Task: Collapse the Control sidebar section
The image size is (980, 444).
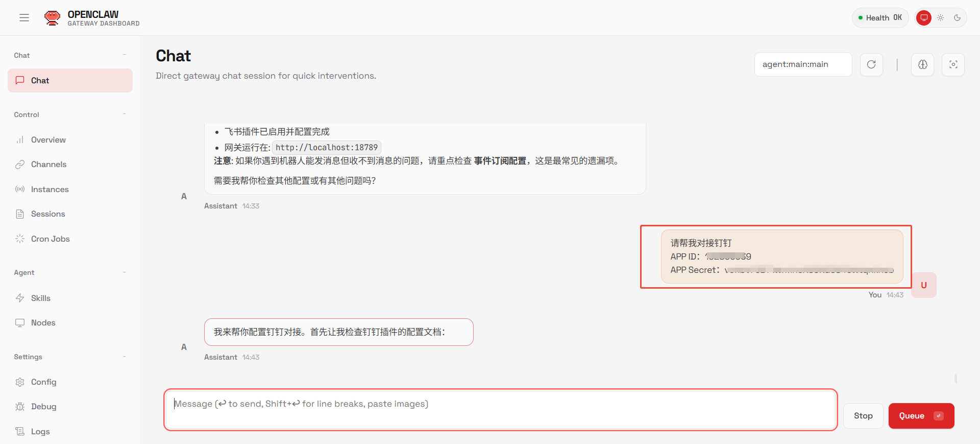Action: pos(124,114)
